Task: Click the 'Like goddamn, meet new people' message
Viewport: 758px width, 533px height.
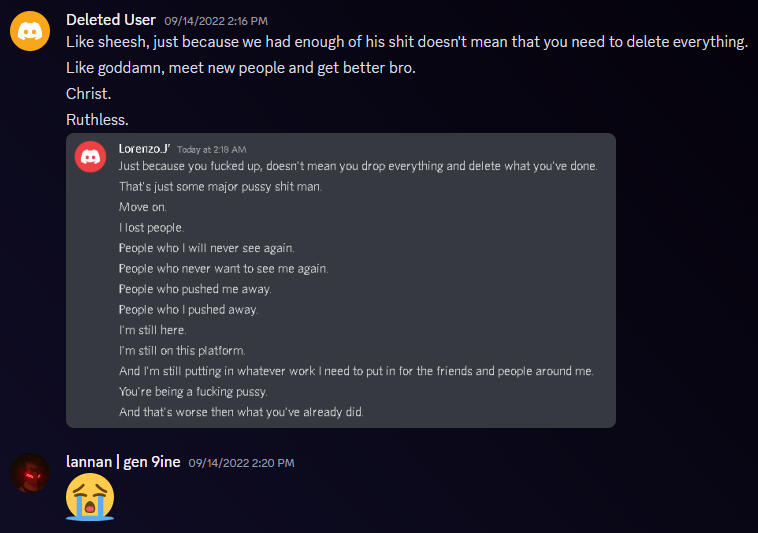Action: point(241,68)
